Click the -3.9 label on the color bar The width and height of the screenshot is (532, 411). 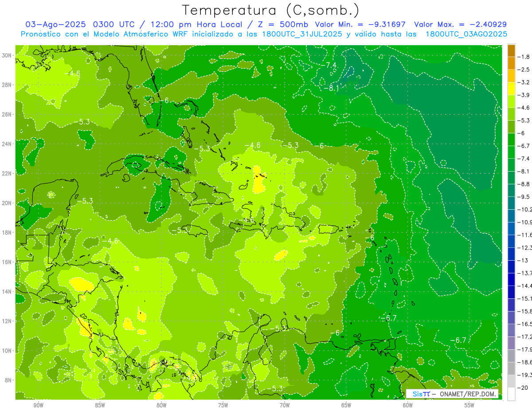(x=524, y=95)
